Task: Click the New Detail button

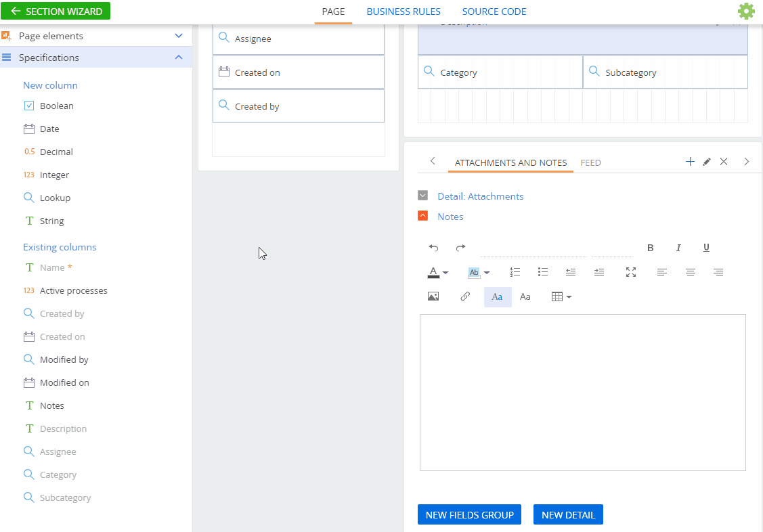Action: [x=568, y=514]
